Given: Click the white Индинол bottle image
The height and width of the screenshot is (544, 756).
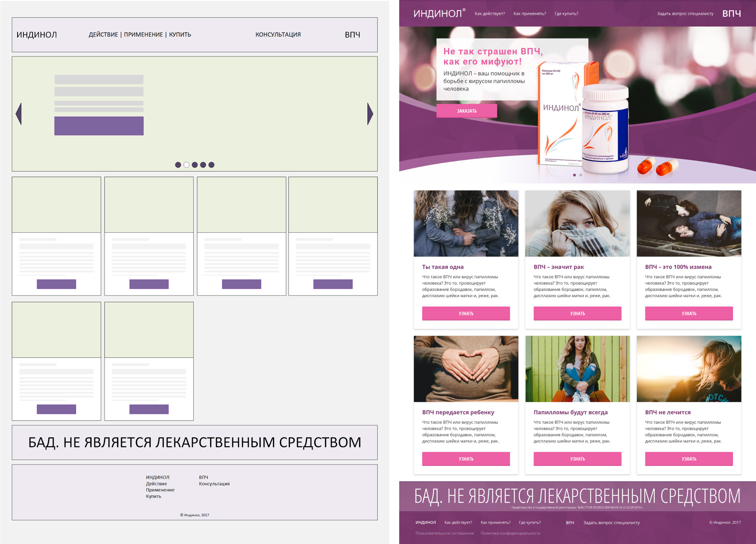Looking at the screenshot, I should [x=605, y=128].
